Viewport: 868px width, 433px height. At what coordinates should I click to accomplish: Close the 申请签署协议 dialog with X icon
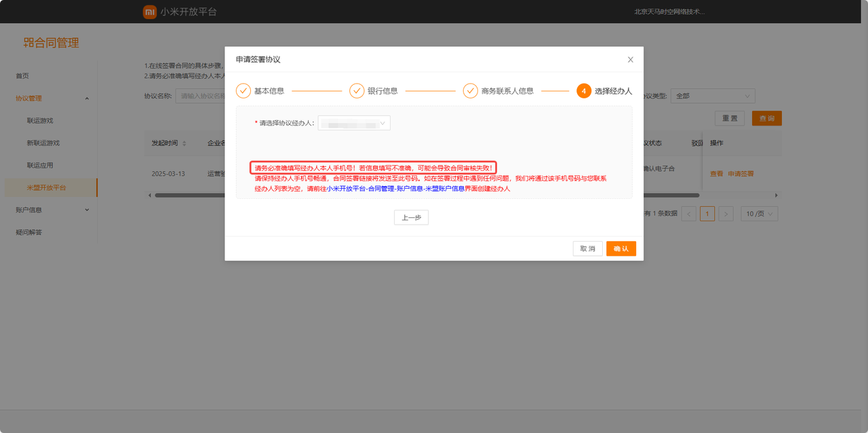pyautogui.click(x=630, y=60)
